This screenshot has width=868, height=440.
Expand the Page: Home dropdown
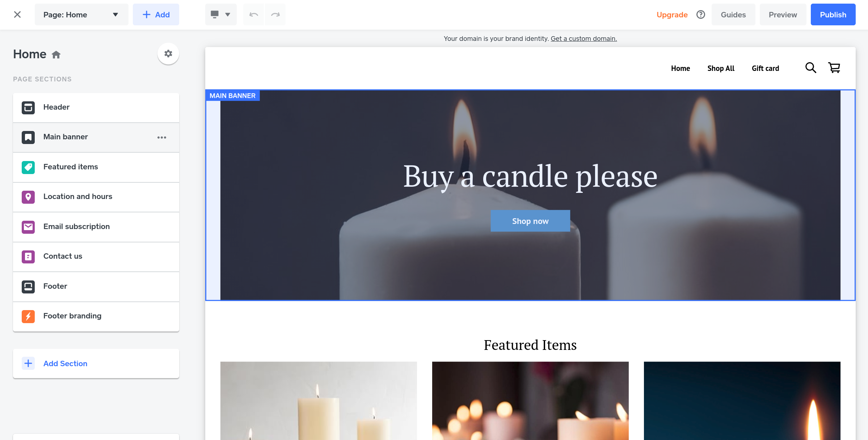point(81,14)
